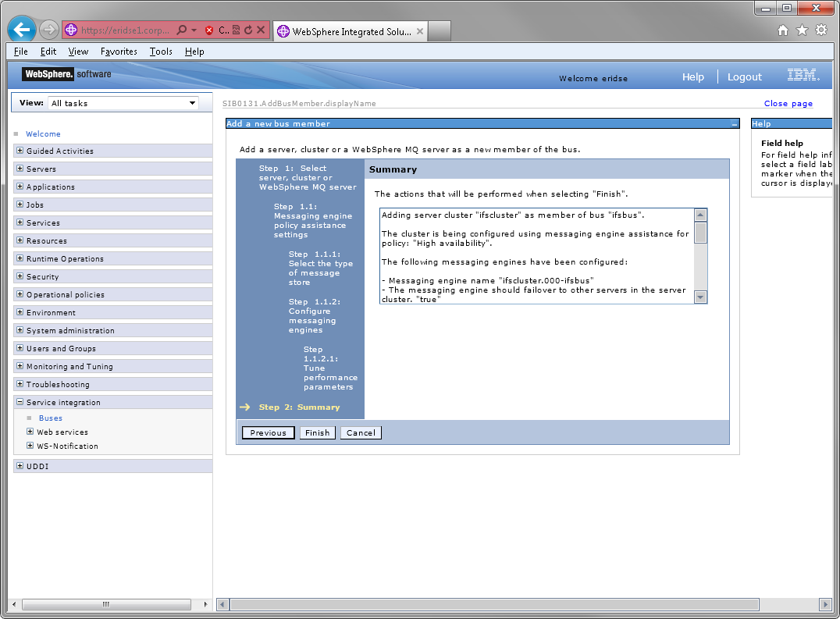Stop loading with the address bar X
This screenshot has height=619, width=840.
click(x=261, y=30)
